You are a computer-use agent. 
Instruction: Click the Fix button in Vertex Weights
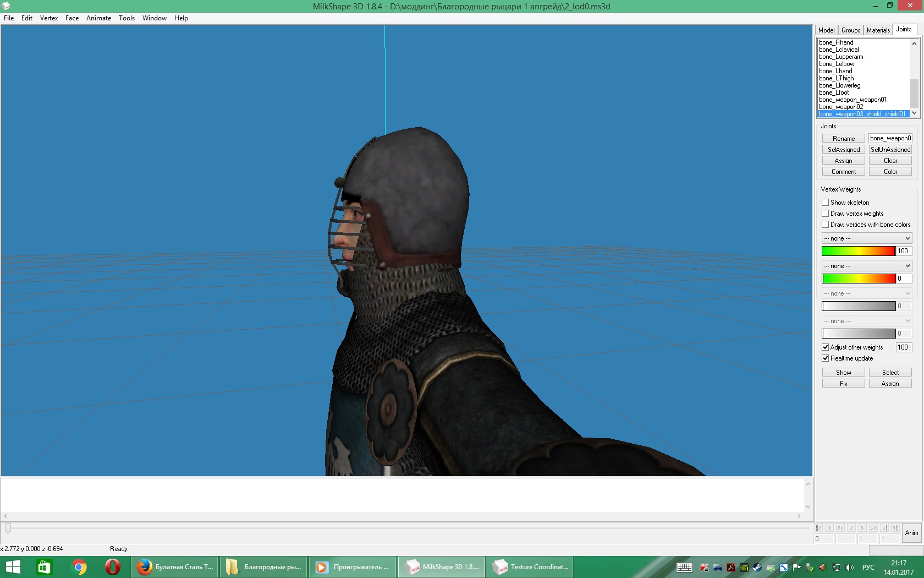point(844,384)
